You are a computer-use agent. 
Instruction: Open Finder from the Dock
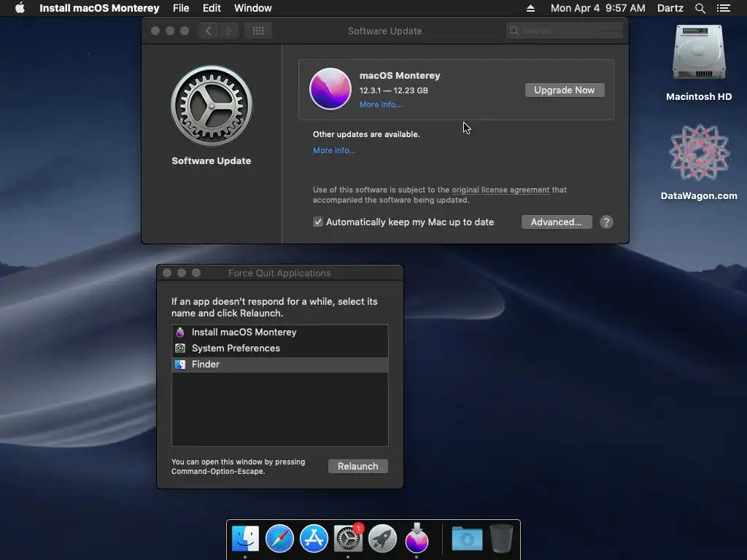click(245, 538)
